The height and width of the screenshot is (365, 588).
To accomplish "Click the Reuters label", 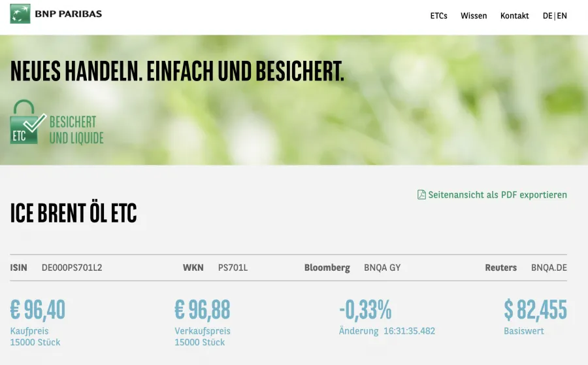I will click(x=501, y=268).
